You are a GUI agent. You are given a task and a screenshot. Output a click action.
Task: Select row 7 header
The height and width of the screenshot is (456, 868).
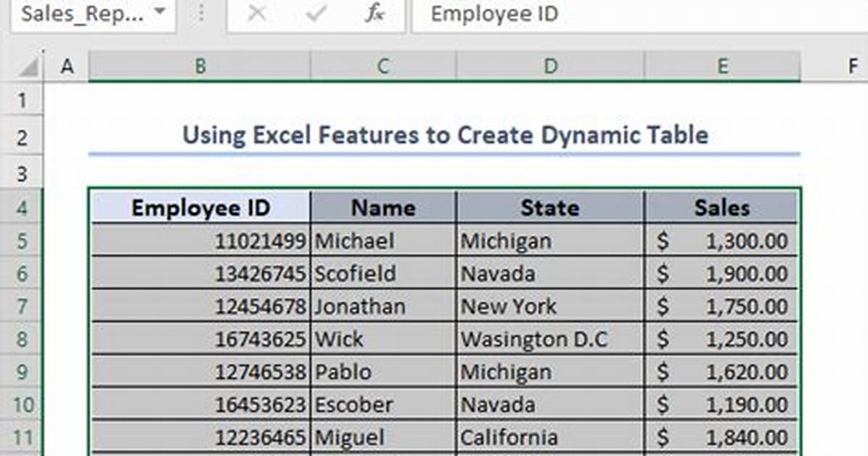22,306
